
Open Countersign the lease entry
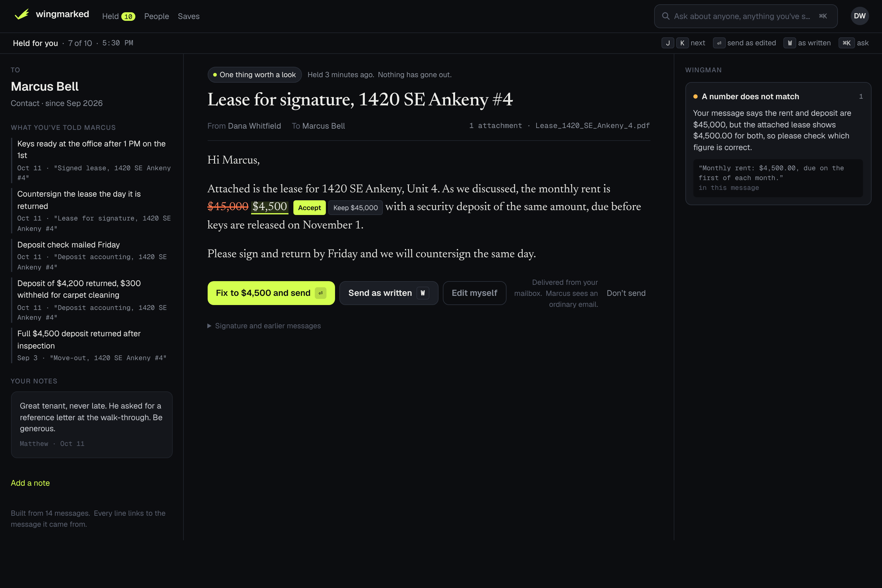(x=92, y=211)
